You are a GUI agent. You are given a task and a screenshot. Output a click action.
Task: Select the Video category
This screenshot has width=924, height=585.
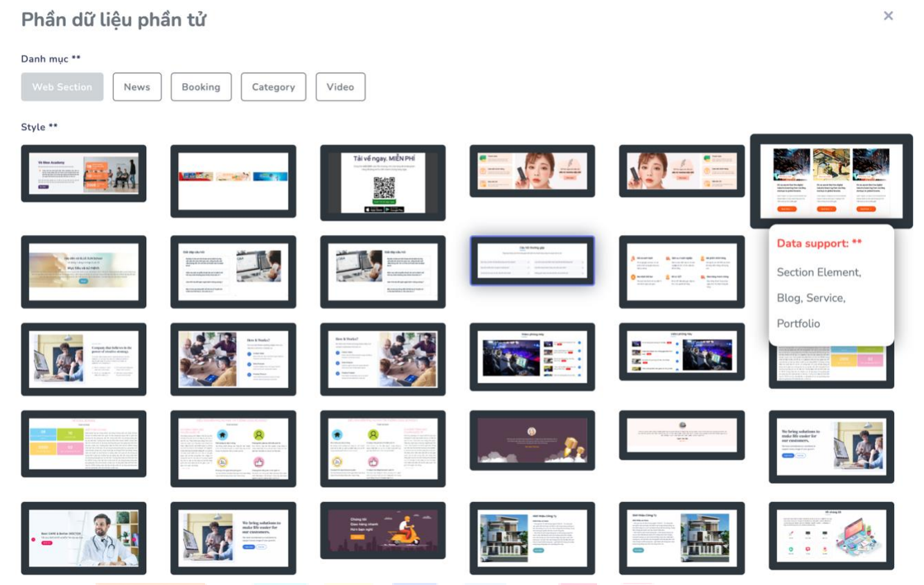coord(340,87)
